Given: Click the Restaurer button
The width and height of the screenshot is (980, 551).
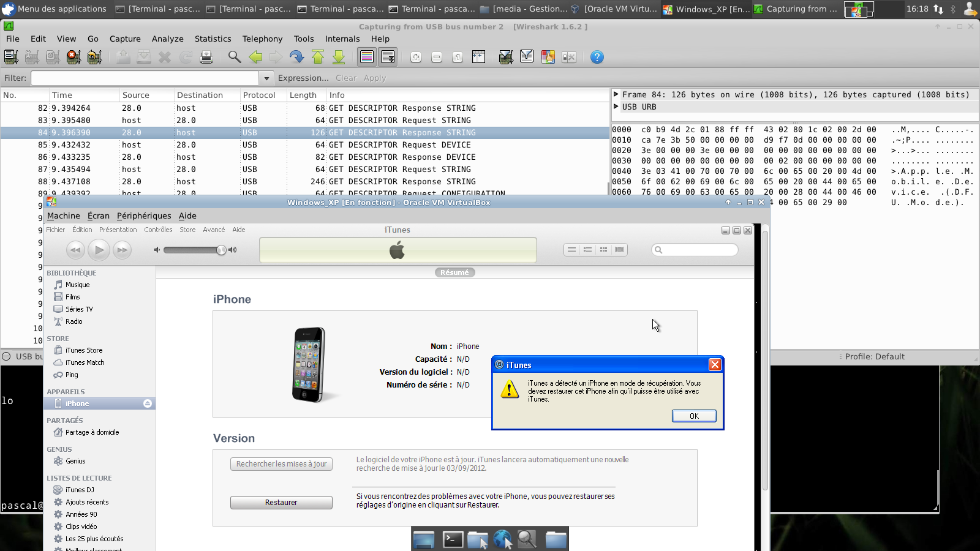Looking at the screenshot, I should (x=281, y=503).
